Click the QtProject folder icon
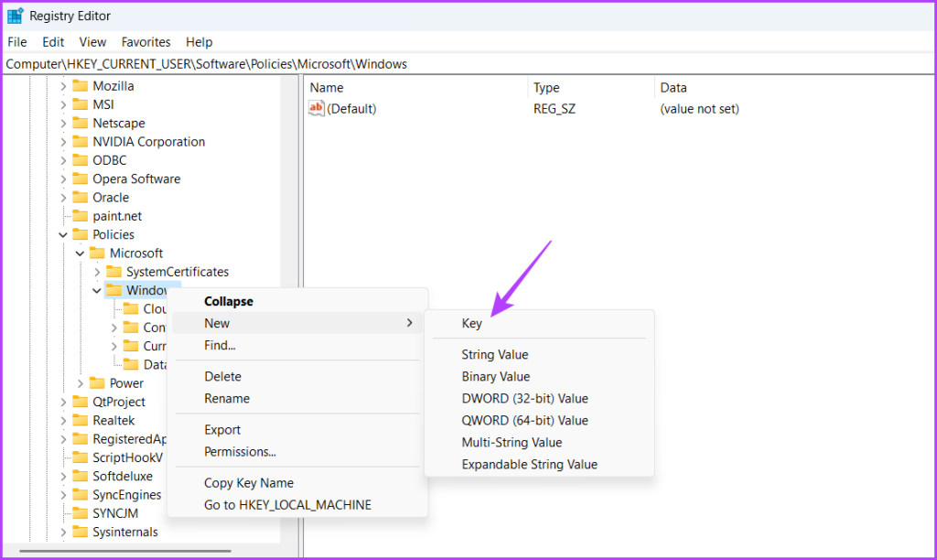Viewport: 937px width, 560px height. [81, 401]
